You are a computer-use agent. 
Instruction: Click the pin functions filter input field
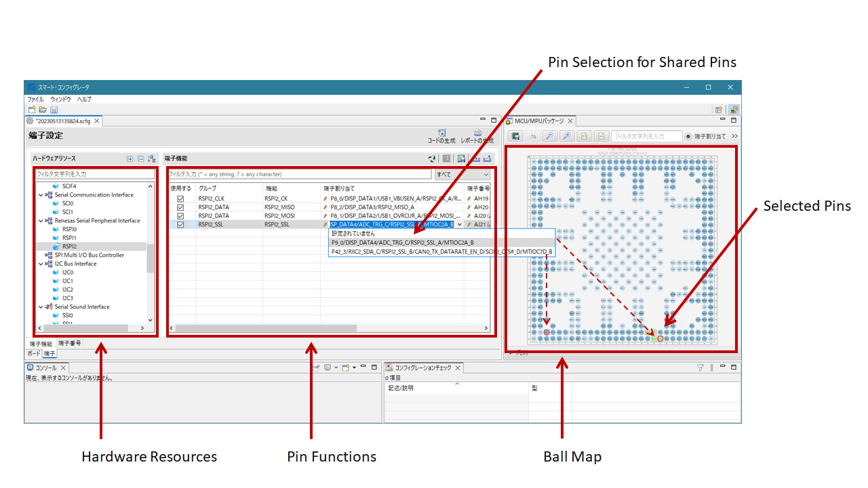298,174
